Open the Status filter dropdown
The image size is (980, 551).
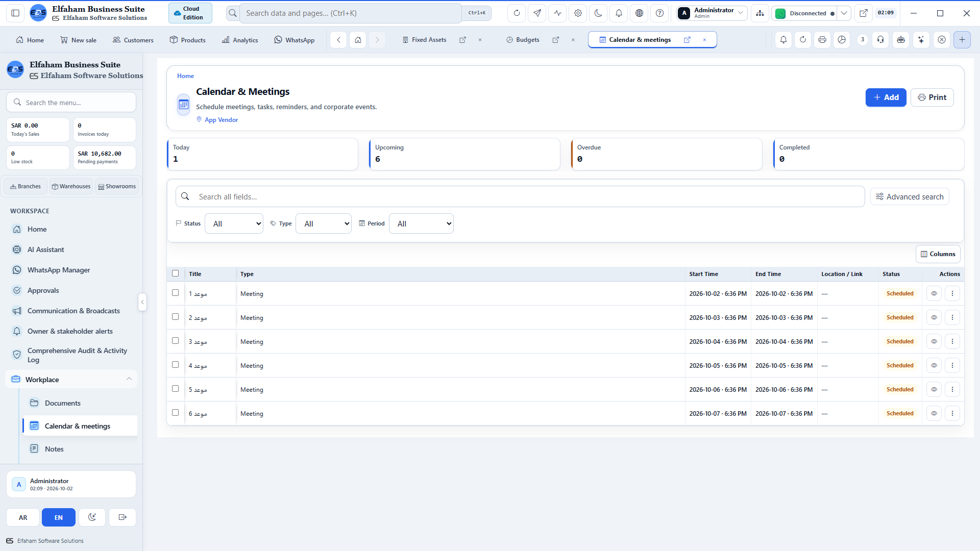(234, 223)
